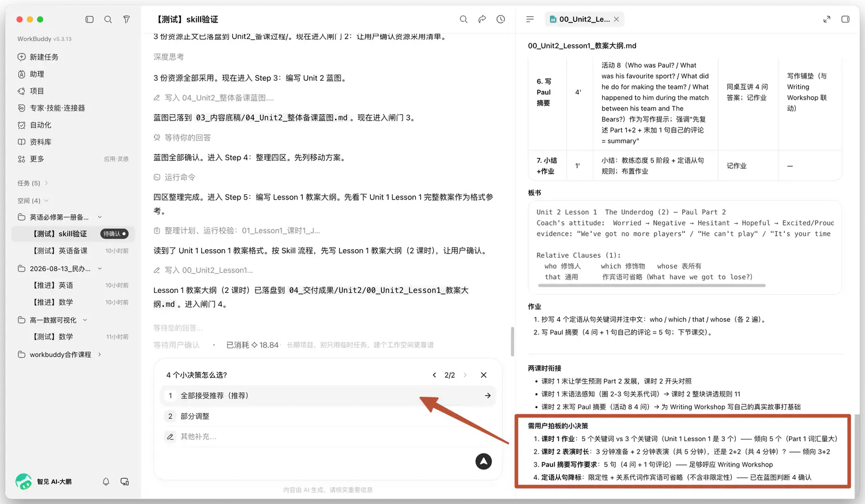Click the WorkBuddy v5.3.13 label

(x=44, y=39)
